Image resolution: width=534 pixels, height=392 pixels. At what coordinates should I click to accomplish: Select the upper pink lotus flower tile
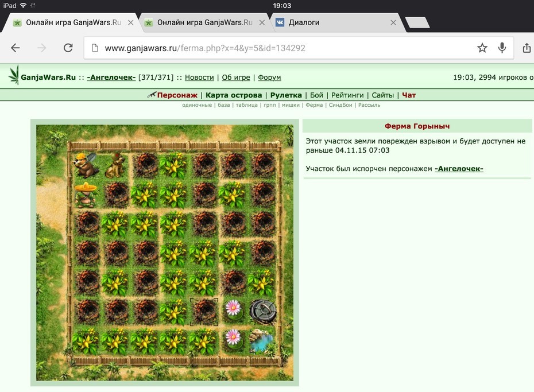(x=234, y=311)
